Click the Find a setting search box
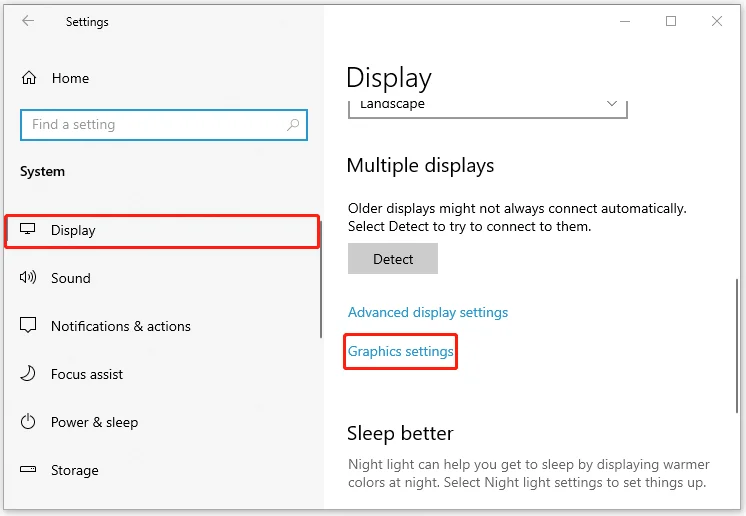Image resolution: width=746 pixels, height=516 pixels. (164, 125)
